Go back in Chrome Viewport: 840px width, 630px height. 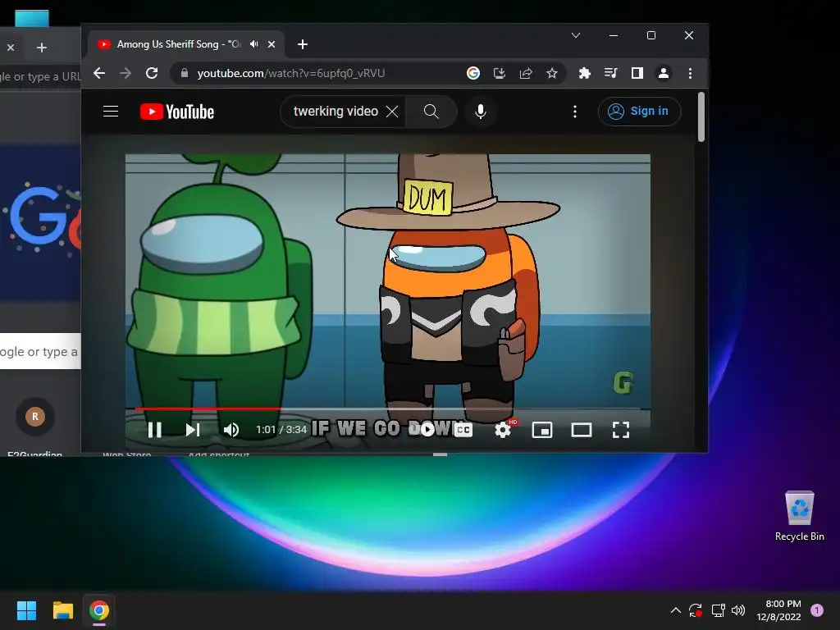pyautogui.click(x=99, y=73)
